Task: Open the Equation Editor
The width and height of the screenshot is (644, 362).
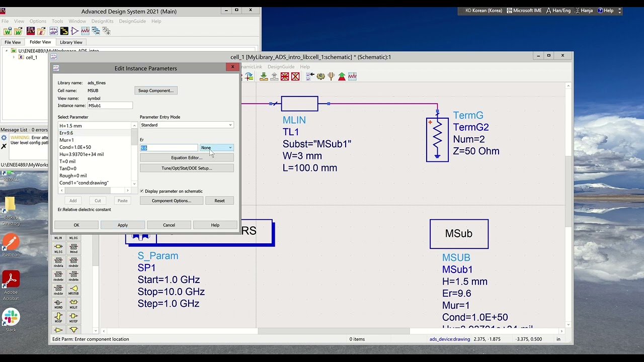Action: tap(187, 157)
